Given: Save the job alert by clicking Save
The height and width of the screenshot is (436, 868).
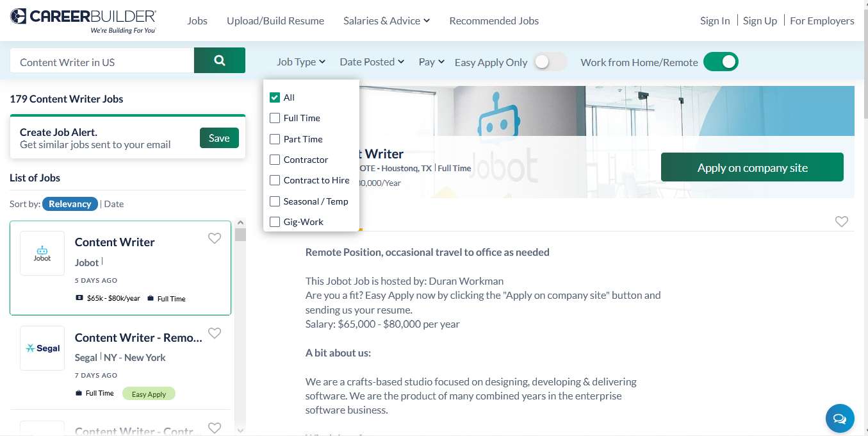Looking at the screenshot, I should pos(218,137).
